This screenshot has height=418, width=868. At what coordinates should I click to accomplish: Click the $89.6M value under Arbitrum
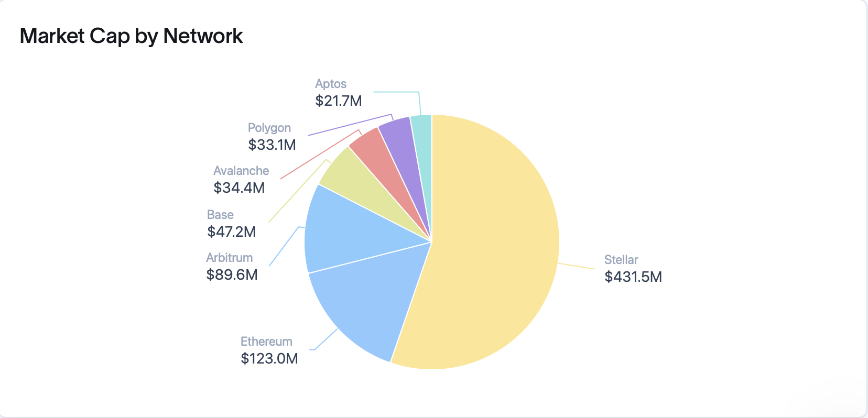232,274
